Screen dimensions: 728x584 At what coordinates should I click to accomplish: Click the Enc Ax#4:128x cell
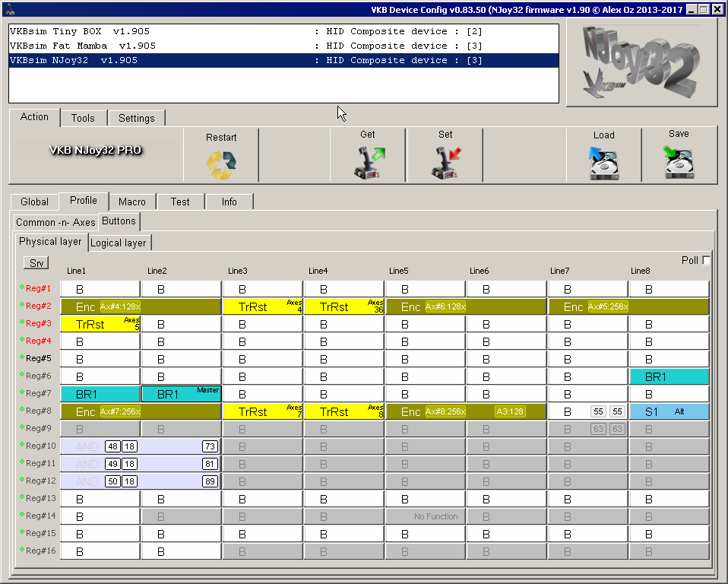pyautogui.click(x=141, y=306)
